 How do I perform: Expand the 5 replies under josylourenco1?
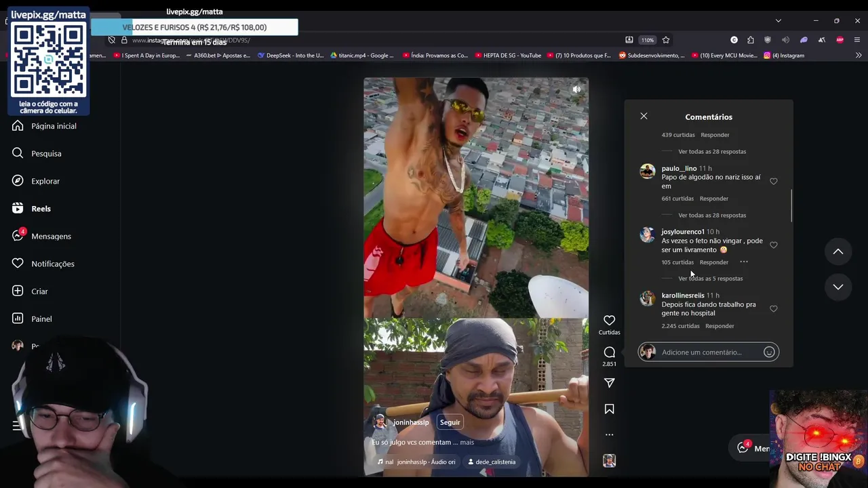click(x=710, y=279)
